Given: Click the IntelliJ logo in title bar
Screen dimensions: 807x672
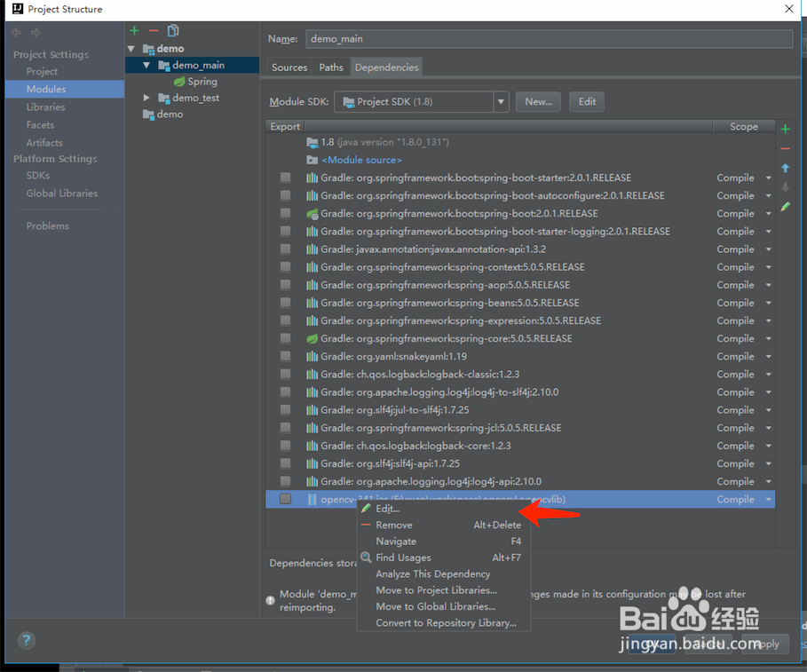Looking at the screenshot, I should [18, 9].
